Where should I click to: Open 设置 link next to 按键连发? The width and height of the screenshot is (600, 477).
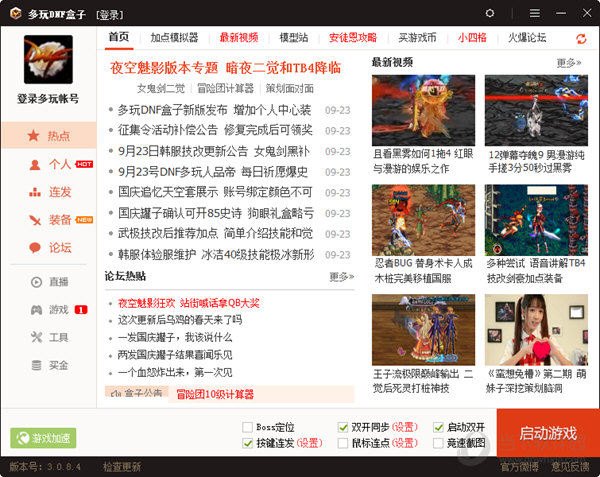tap(310, 443)
